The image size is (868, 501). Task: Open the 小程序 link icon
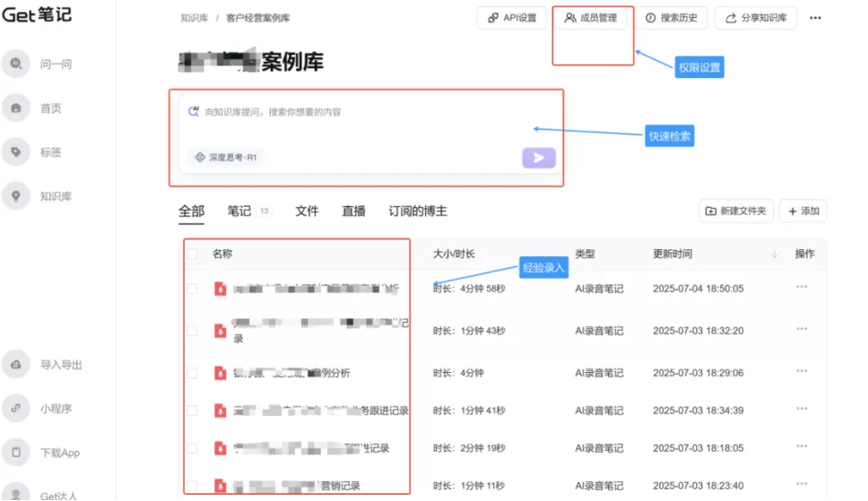[x=16, y=408]
